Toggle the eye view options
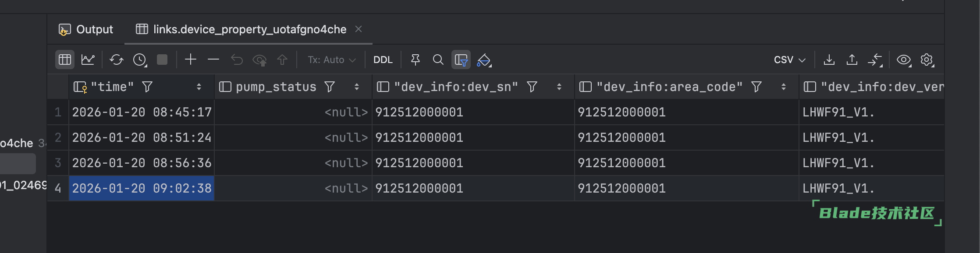 point(903,60)
